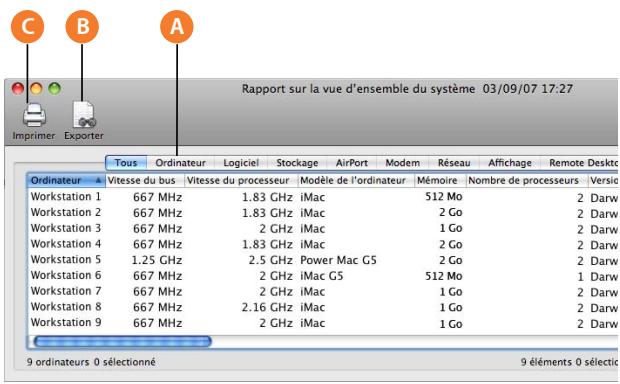Click the 9 éléments status text
This screenshot has width=620, height=384.
(546, 362)
